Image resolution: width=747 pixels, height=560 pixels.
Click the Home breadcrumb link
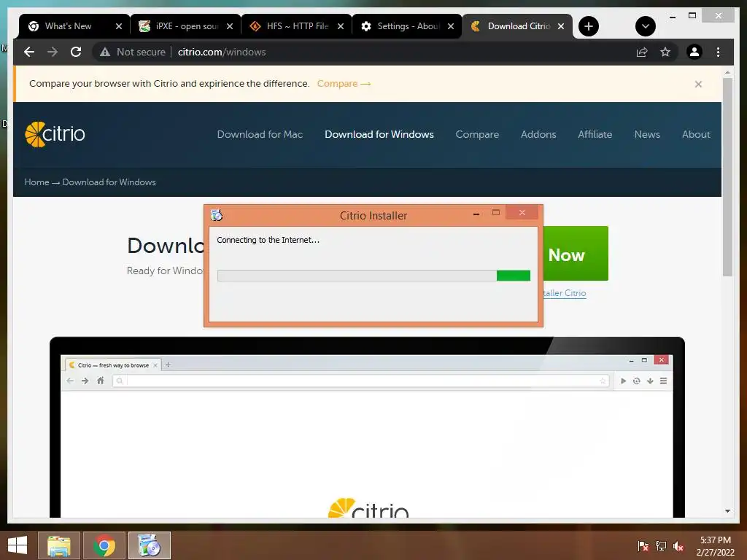[x=36, y=182]
